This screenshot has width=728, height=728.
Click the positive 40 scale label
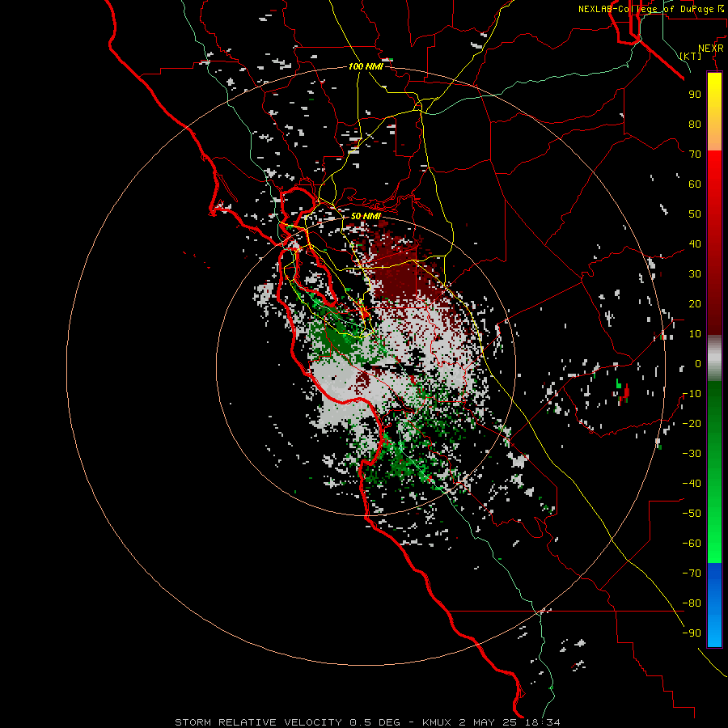click(695, 244)
